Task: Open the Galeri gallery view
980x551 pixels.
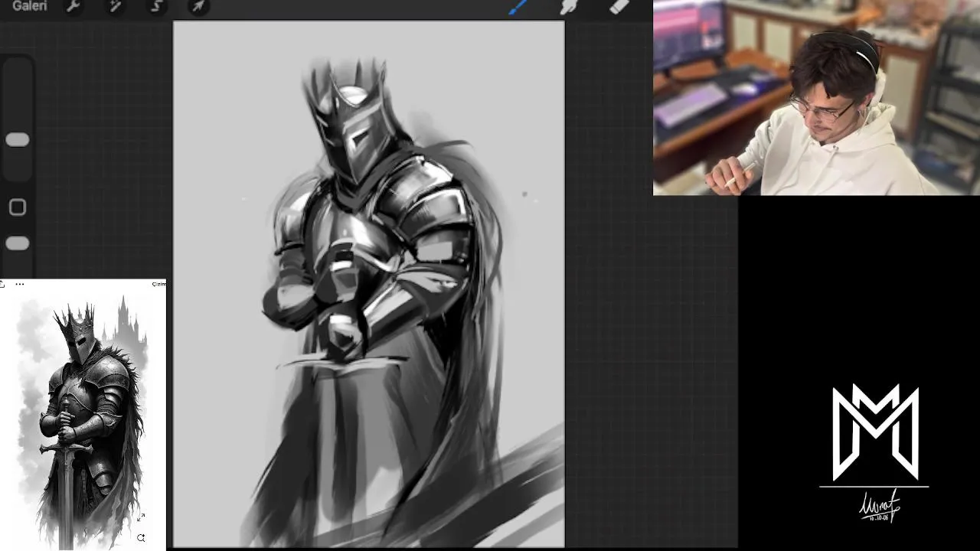Action: (x=30, y=6)
